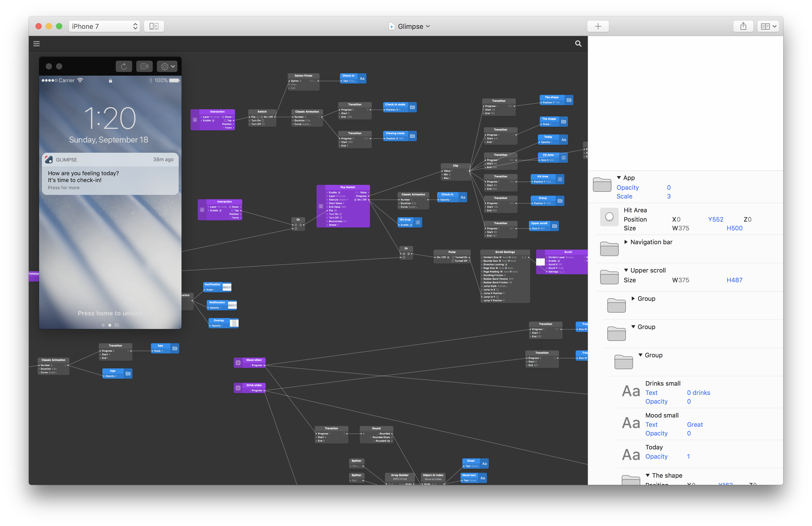Click the search magnifier icon
This screenshot has width=812, height=526.
(578, 44)
